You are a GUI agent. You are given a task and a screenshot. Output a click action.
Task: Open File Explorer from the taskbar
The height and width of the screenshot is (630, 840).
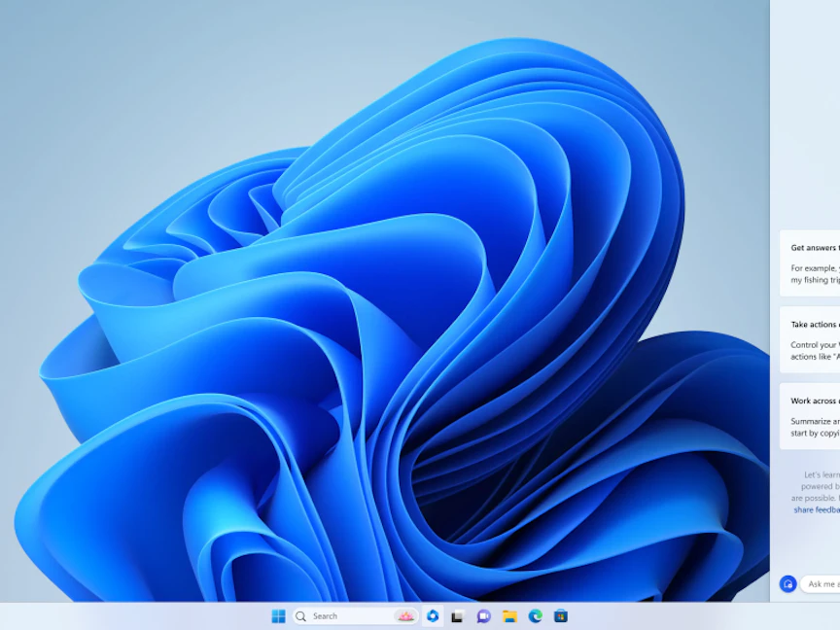(509, 615)
